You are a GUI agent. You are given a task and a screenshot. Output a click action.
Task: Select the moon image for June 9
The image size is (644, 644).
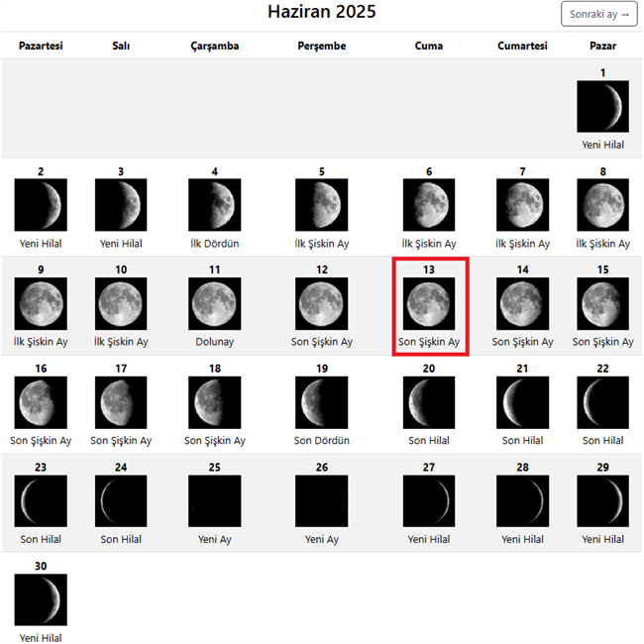(41, 303)
